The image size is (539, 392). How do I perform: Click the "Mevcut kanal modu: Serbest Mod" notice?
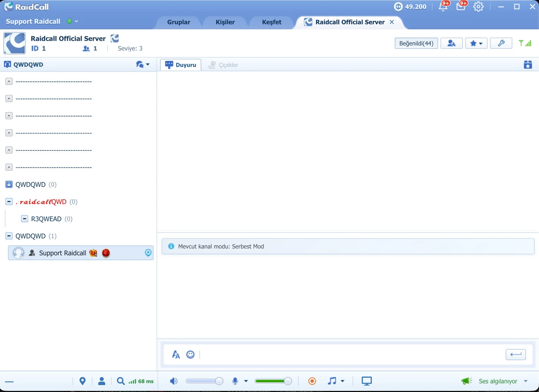pos(348,246)
